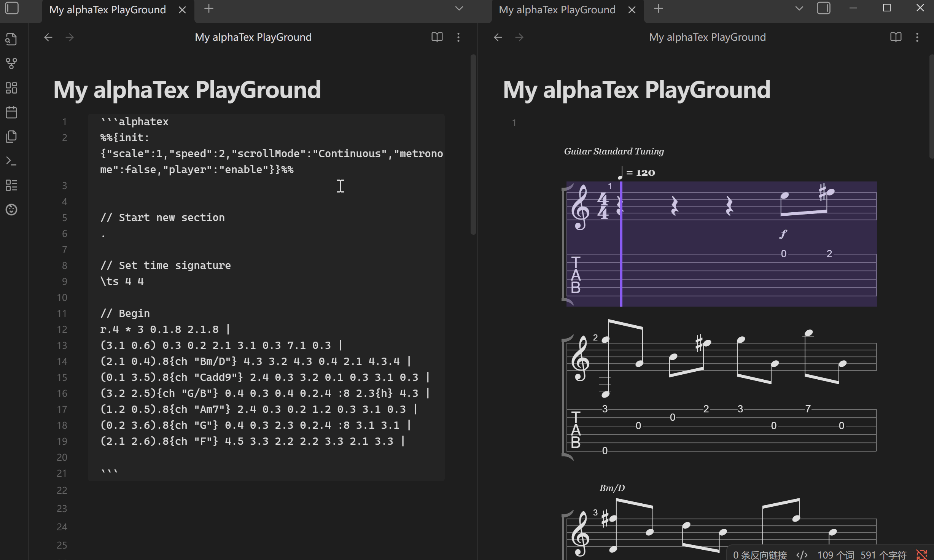Click the left pane header note title
The height and width of the screenshot is (560, 934).
pos(253,37)
